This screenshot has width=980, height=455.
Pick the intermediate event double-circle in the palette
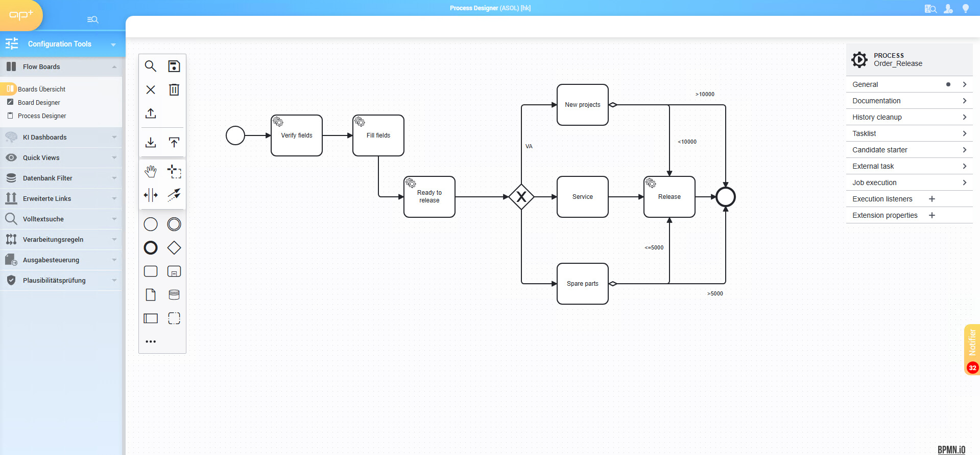click(174, 224)
